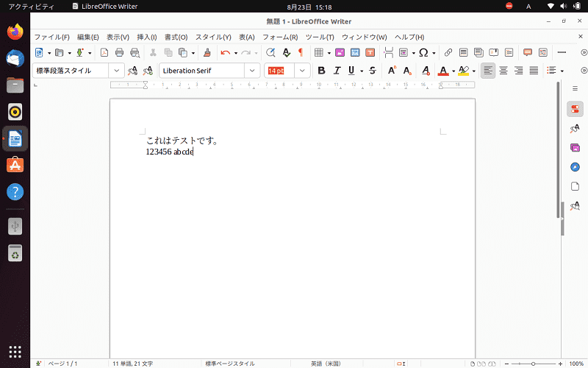Align paragraph right
This screenshot has width=588, height=368.
519,71
